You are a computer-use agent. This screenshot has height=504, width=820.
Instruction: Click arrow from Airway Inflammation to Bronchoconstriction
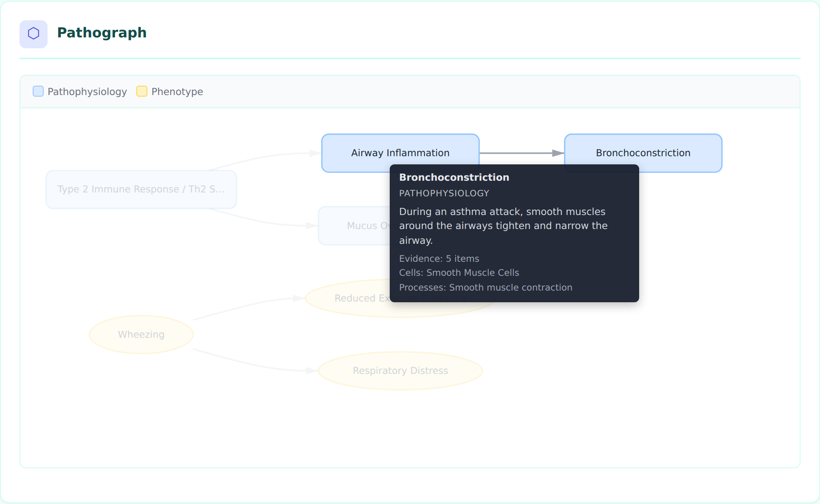pyautogui.click(x=522, y=153)
